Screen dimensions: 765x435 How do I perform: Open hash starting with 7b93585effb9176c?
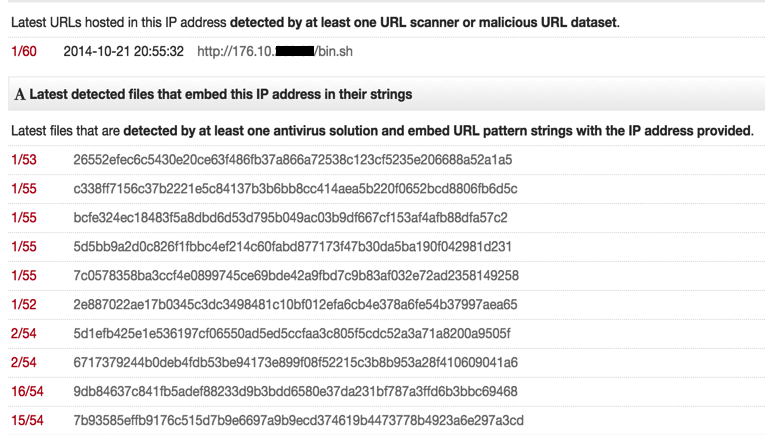point(299,420)
